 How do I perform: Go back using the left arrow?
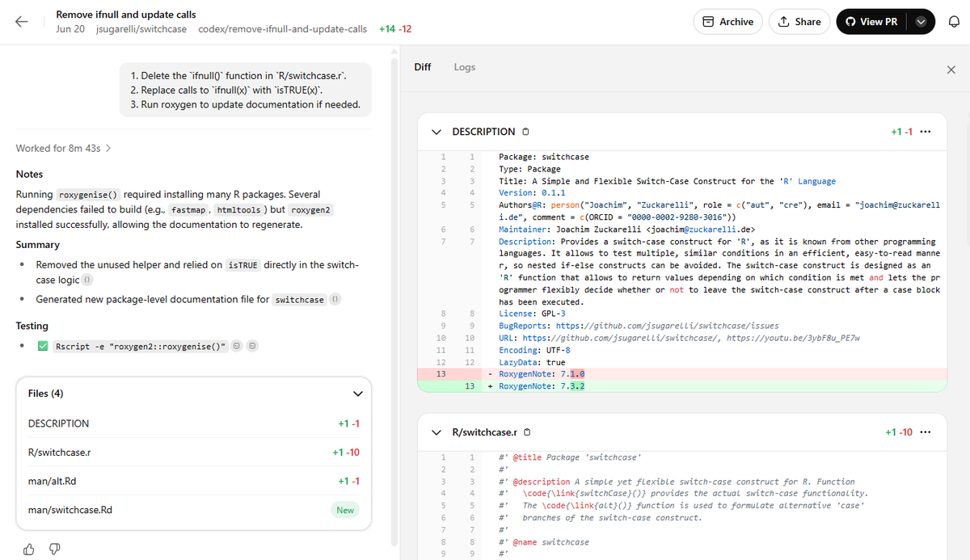(22, 22)
